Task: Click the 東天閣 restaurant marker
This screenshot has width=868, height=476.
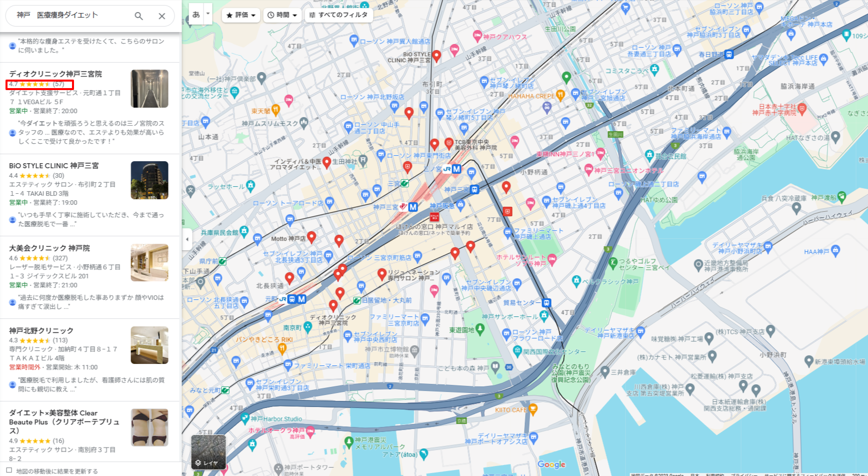Action: [275, 110]
